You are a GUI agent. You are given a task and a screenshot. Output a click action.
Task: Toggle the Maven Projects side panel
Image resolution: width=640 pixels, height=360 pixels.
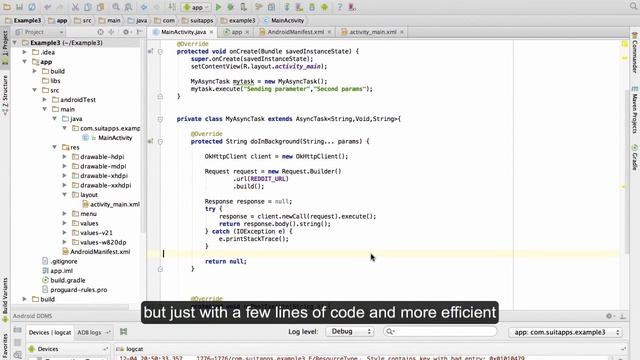(635, 110)
